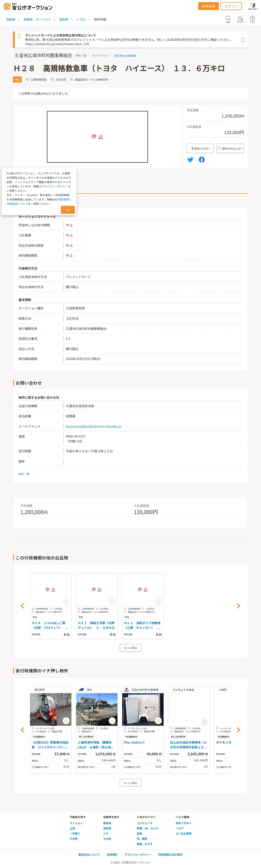
Task: Open footer link 家電、AV、カメラ
Action: [147, 828]
